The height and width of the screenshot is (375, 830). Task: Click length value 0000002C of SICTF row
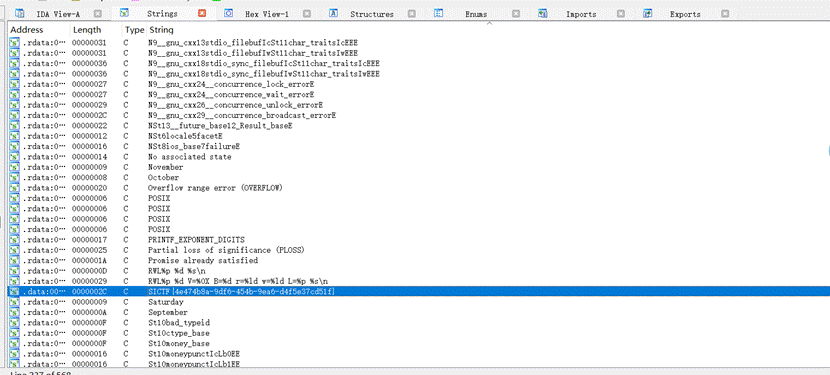[x=89, y=292]
